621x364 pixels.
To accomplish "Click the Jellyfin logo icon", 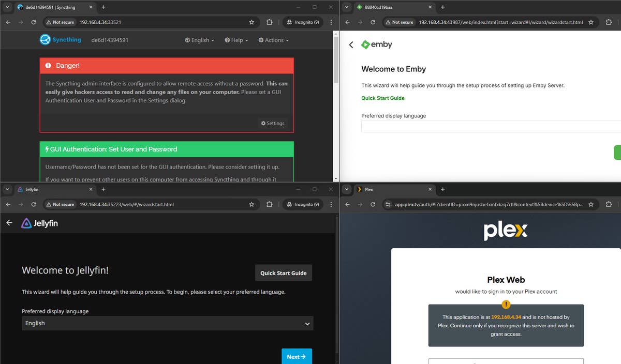I will tap(26, 223).
